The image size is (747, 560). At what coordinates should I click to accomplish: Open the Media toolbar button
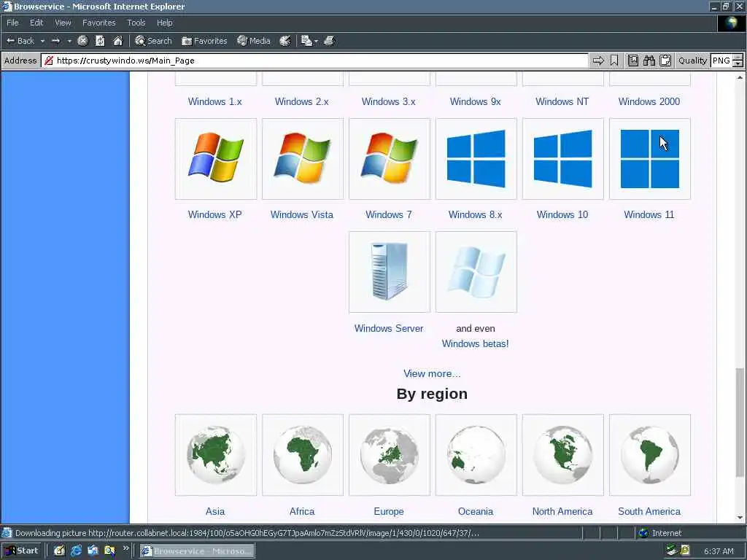pos(253,41)
